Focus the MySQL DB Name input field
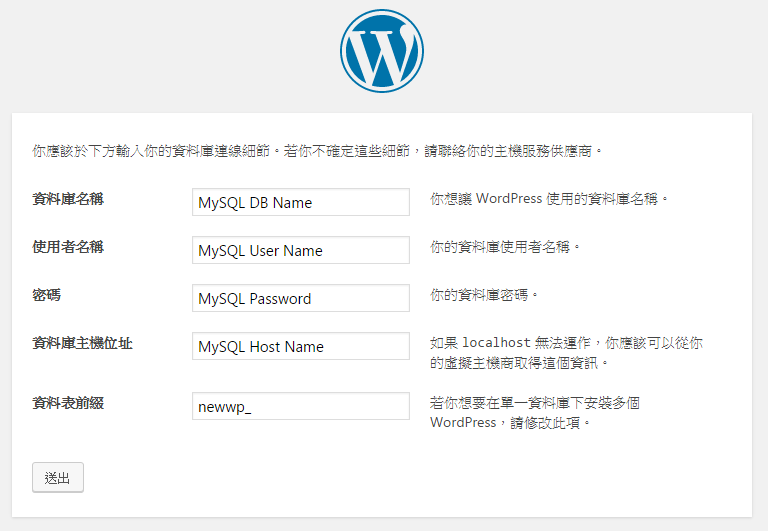Viewport: 768px width, 531px height. pyautogui.click(x=301, y=202)
